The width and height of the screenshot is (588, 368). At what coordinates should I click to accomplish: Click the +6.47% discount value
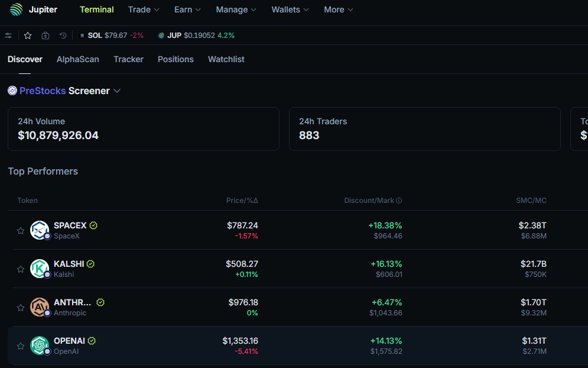click(386, 302)
